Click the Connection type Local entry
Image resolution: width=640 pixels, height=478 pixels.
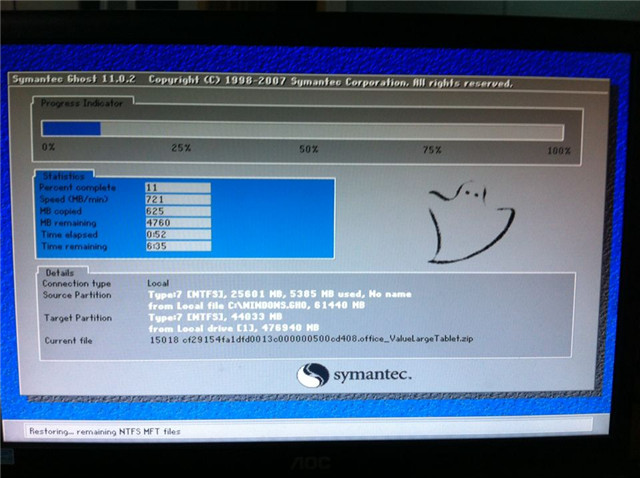pyautogui.click(x=158, y=284)
